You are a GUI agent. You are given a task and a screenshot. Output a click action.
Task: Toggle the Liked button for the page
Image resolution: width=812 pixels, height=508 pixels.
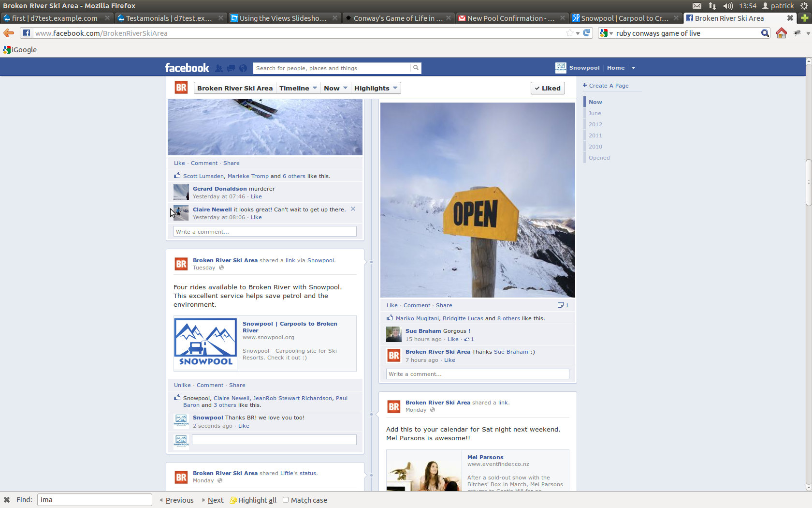pyautogui.click(x=548, y=88)
